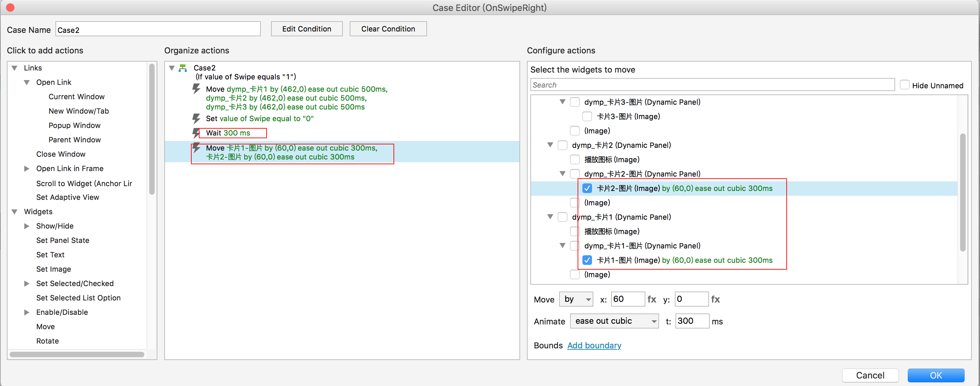Open the ease out cubic animate dropdown
Image resolution: width=980 pixels, height=386 pixels.
[x=614, y=321]
